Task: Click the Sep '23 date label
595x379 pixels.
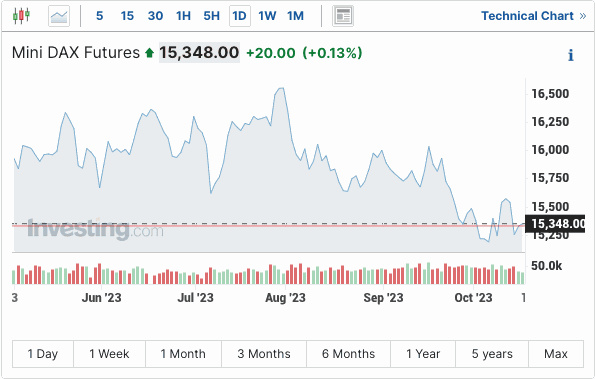Action: pos(383,298)
